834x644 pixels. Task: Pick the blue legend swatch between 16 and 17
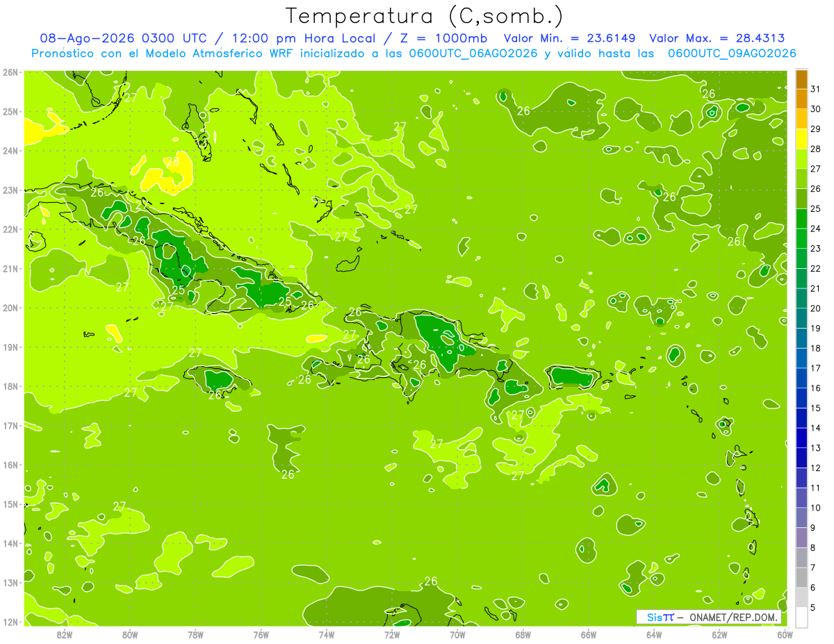801,378
